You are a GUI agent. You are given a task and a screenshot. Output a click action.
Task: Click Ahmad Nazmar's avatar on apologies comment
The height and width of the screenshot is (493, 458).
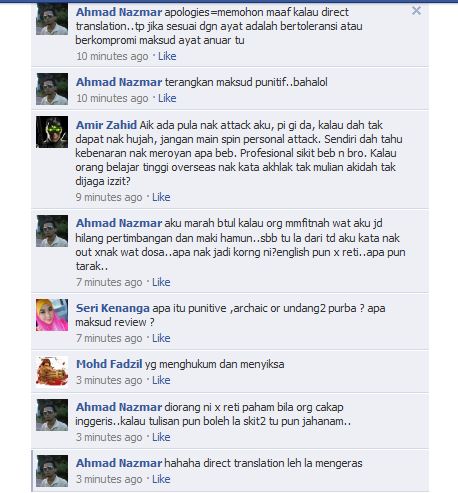click(x=52, y=19)
